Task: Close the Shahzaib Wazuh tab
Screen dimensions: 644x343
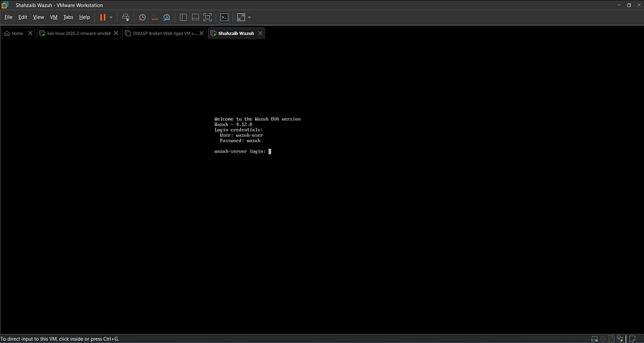Action: (260, 34)
